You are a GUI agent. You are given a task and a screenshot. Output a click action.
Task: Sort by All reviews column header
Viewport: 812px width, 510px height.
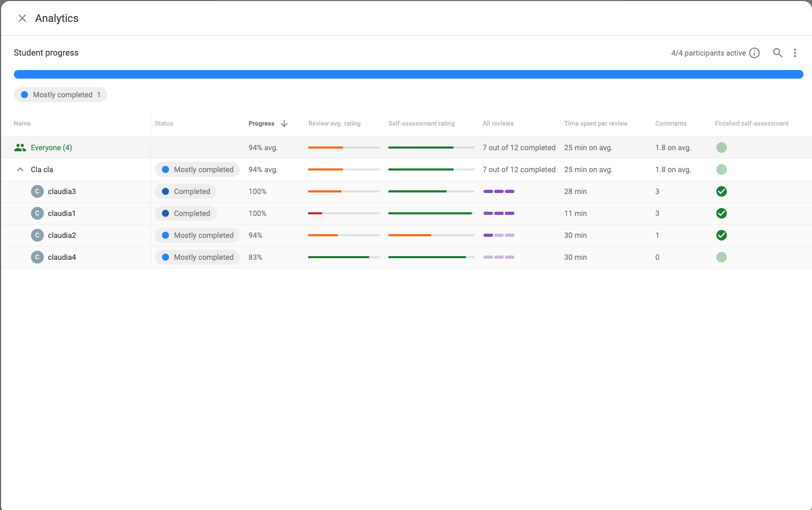pyautogui.click(x=498, y=123)
